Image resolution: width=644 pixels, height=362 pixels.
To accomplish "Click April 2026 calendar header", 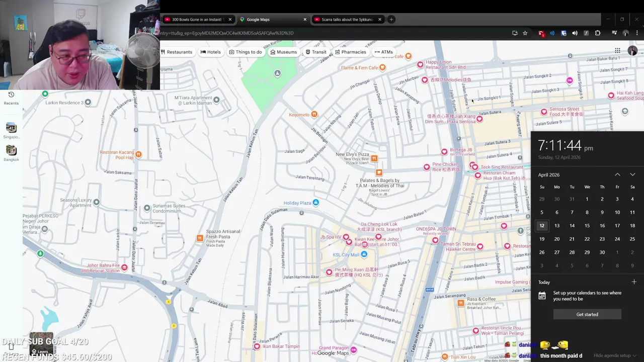I will point(548,174).
